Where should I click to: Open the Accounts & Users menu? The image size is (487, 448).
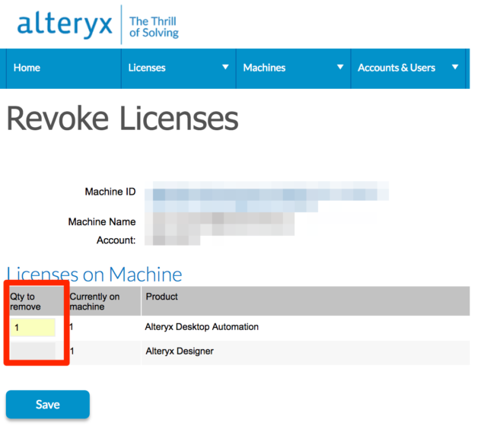(396, 68)
